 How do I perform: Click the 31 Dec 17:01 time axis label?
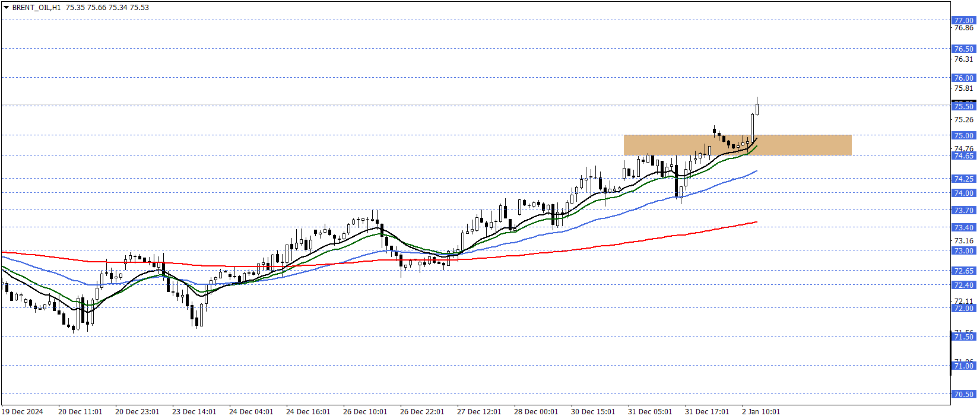pos(707,411)
